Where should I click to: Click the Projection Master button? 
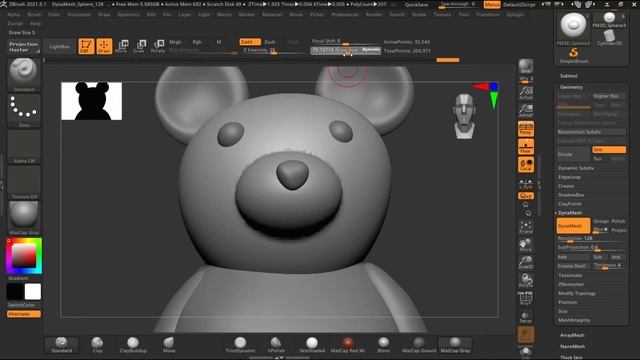[x=24, y=47]
